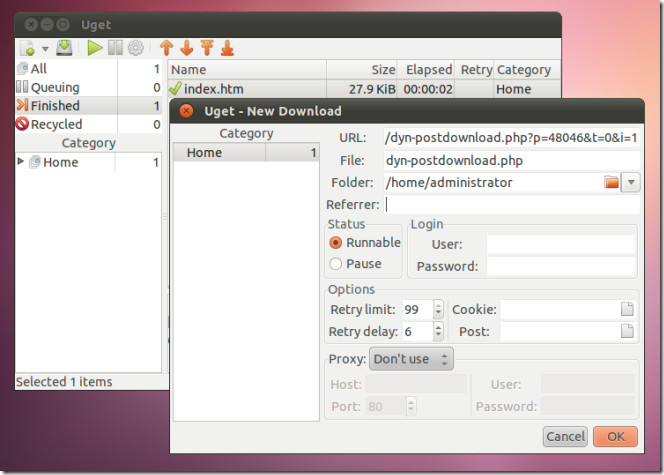Click into the Cookie field
664x475 pixels.
point(560,309)
